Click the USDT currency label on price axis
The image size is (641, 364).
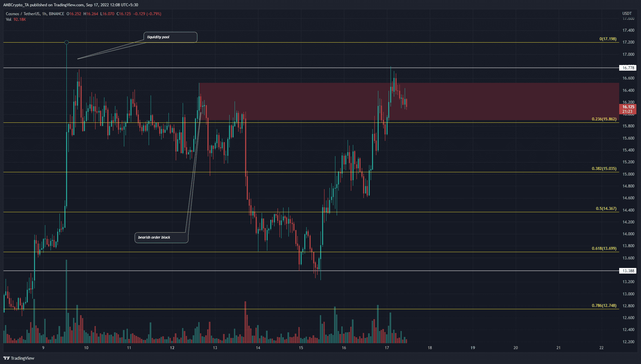(x=627, y=14)
